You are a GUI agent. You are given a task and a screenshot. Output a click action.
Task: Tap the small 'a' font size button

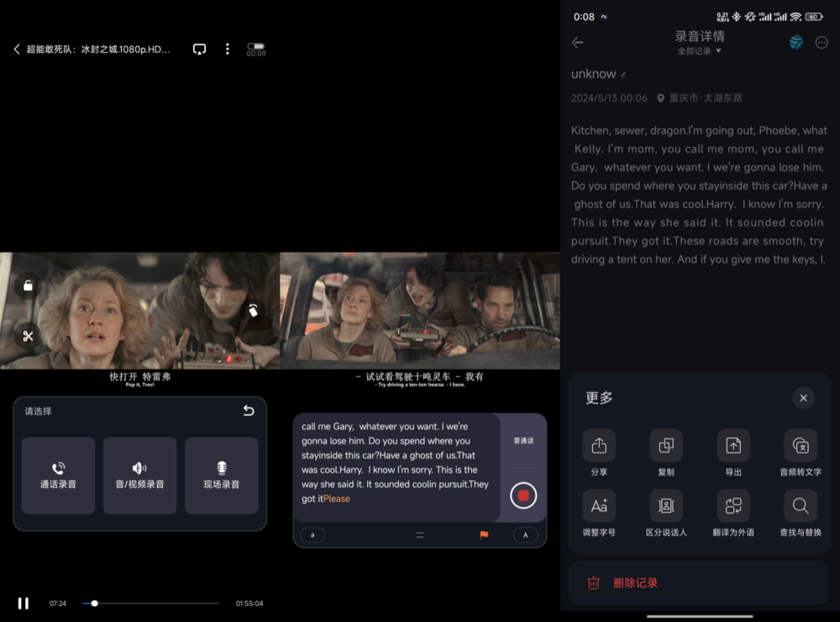[312, 535]
